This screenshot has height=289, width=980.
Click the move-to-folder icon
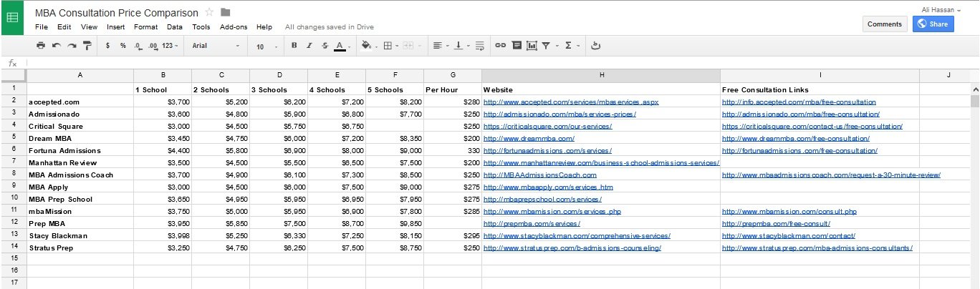coord(226,12)
